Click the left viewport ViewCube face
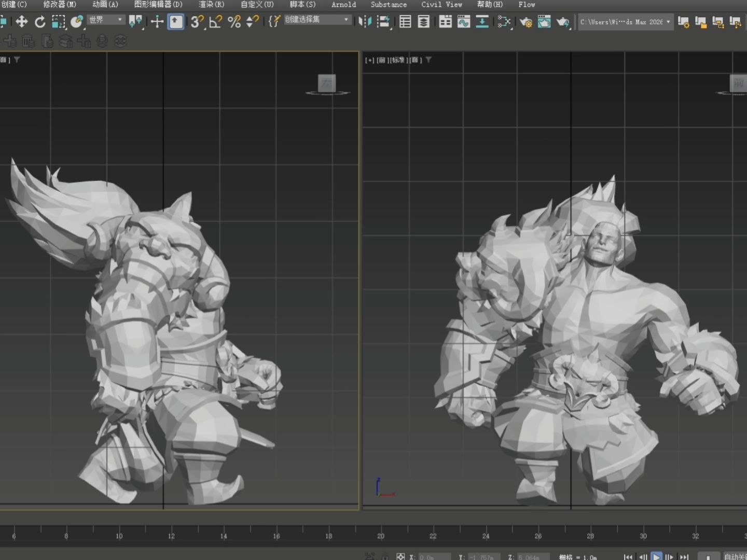 point(327,83)
